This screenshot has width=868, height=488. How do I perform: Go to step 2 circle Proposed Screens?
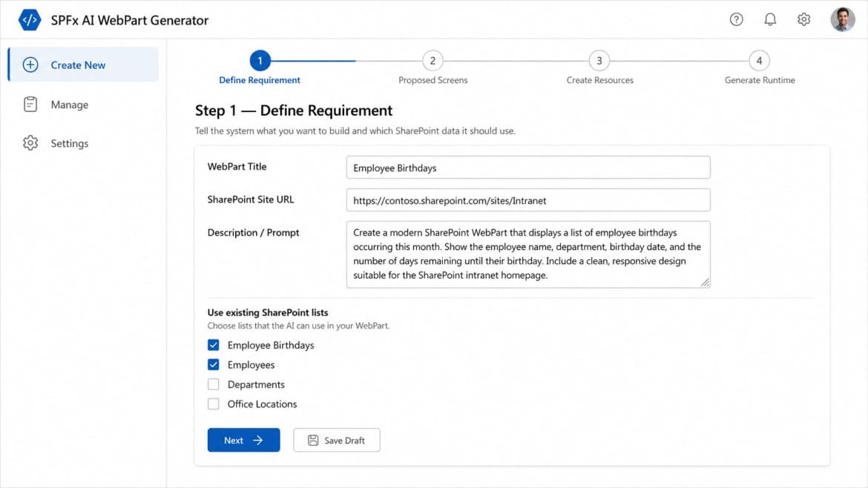(x=433, y=60)
